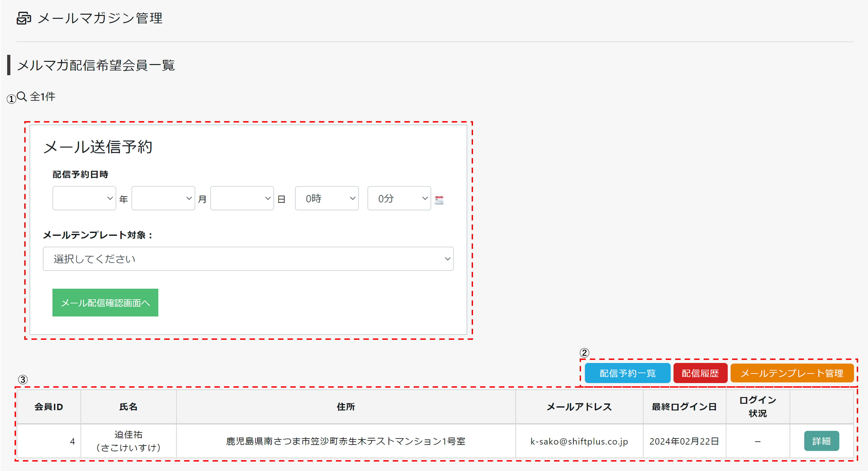Open the メールテンプレート対象 selection dropdown
Screen dimensions: 868x471
(x=248, y=259)
